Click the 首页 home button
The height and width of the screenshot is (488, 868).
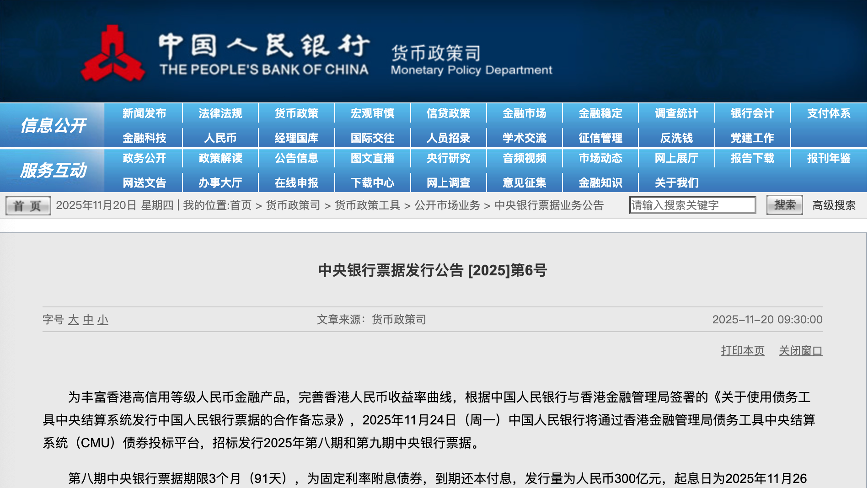pyautogui.click(x=28, y=206)
